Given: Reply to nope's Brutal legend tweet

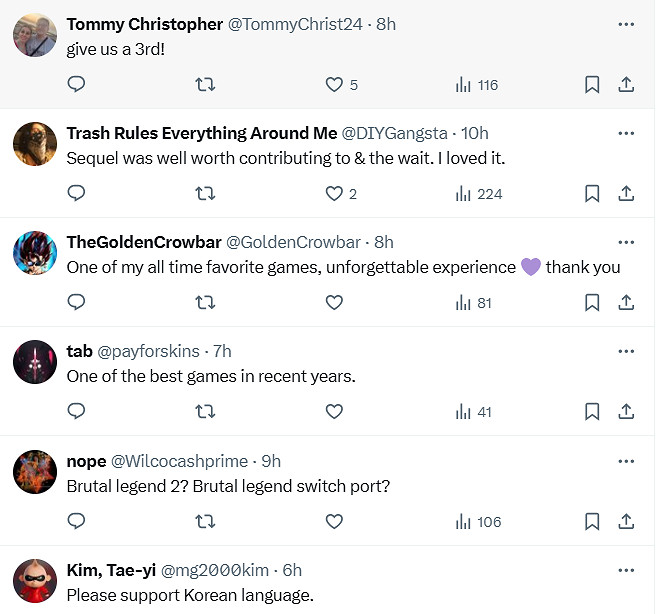Looking at the screenshot, I should (76, 521).
